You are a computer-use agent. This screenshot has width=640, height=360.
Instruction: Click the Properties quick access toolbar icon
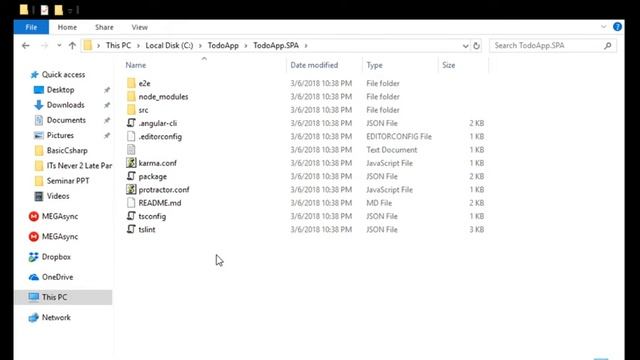[44, 10]
